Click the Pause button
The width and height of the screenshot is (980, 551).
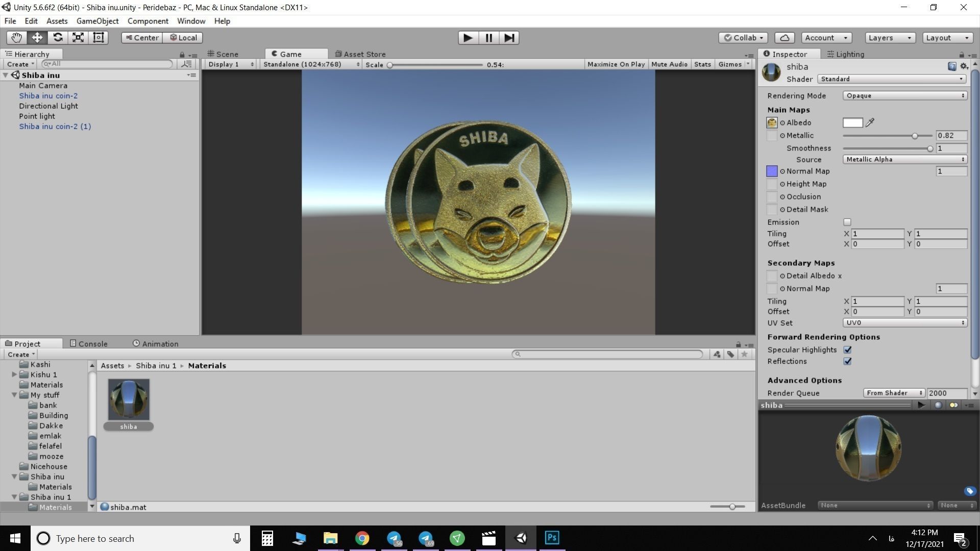(488, 38)
